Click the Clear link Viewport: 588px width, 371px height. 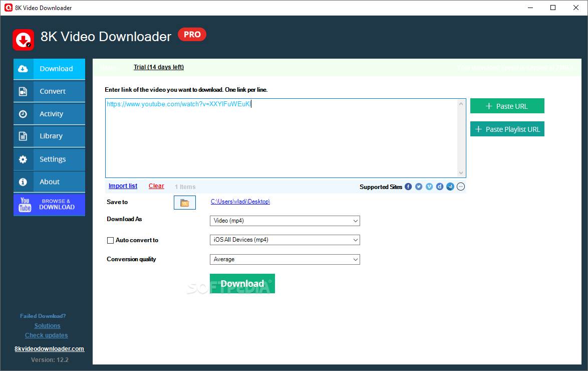pos(156,186)
